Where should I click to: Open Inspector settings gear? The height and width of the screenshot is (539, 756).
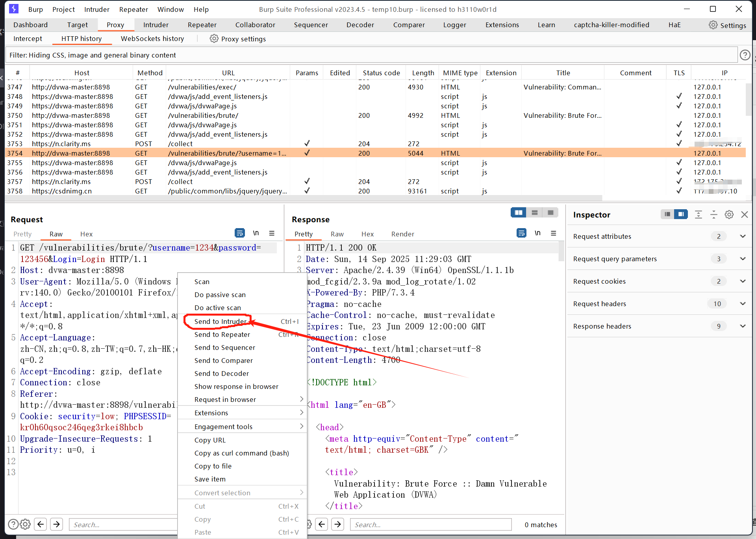(x=729, y=214)
